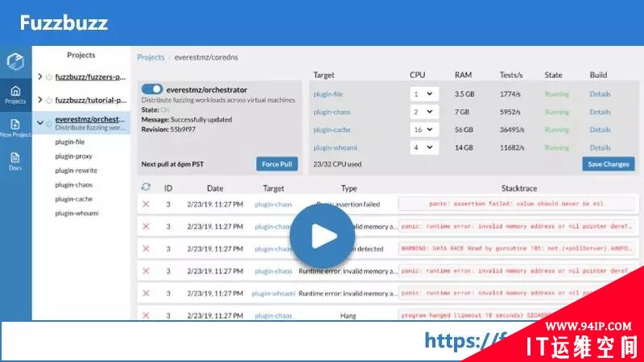Viewport: 644px width, 362px height.
Task: Select plugin-chaos in the sidebar tree
Action: [73, 185]
